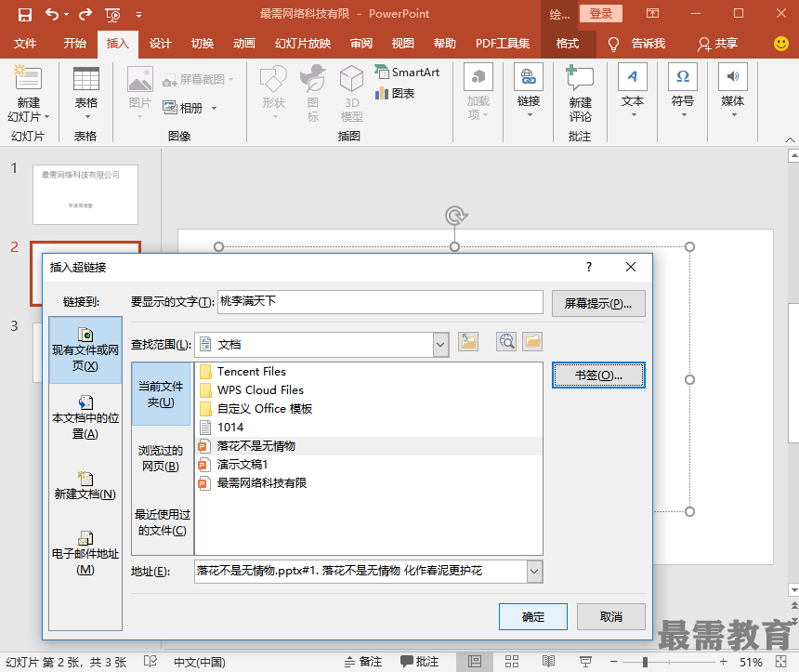Switch to Reading view icon
Viewport: 799px width, 672px height.
pyautogui.click(x=548, y=662)
